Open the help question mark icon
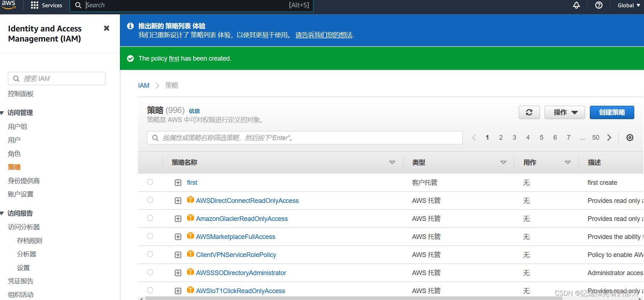This screenshot has width=644, height=300. click(x=599, y=5)
